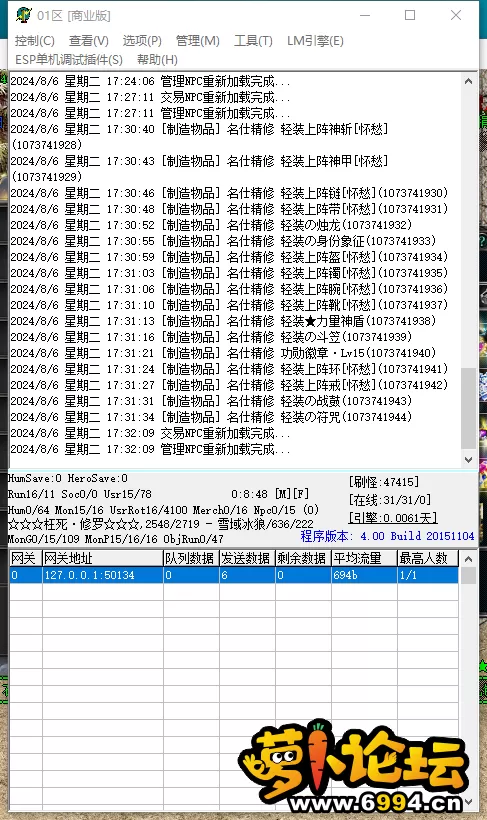Open the ESP单机调试插件(S) menu
Viewport: 487px width, 820px height.
point(69,60)
